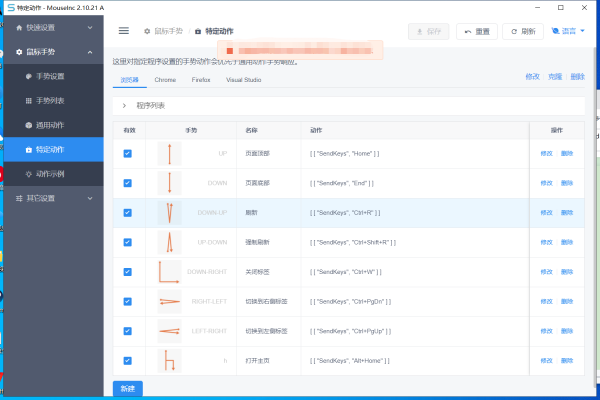Image resolution: width=600 pixels, height=400 pixels.
Task: Click the "Ctrl+PgDn" SendKeys action text
Action: coord(351,302)
